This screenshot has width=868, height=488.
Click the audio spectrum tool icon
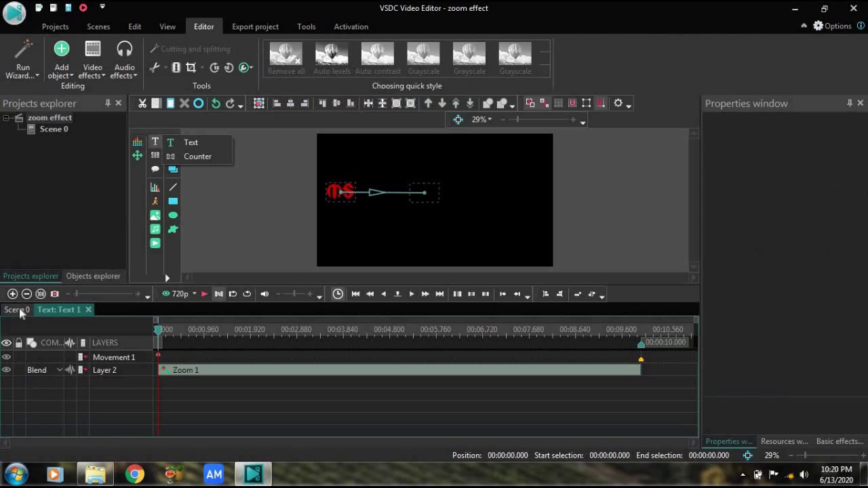[138, 142]
